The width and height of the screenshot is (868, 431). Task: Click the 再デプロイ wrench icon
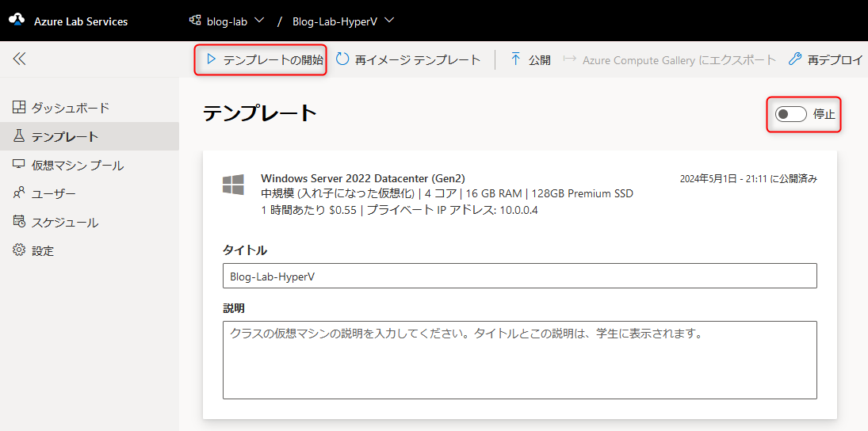(795, 59)
